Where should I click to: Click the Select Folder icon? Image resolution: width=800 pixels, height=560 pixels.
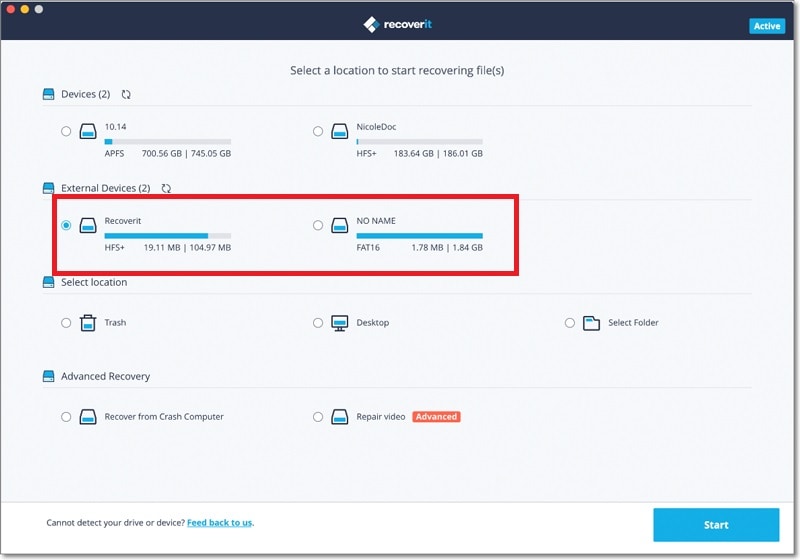[x=591, y=323]
